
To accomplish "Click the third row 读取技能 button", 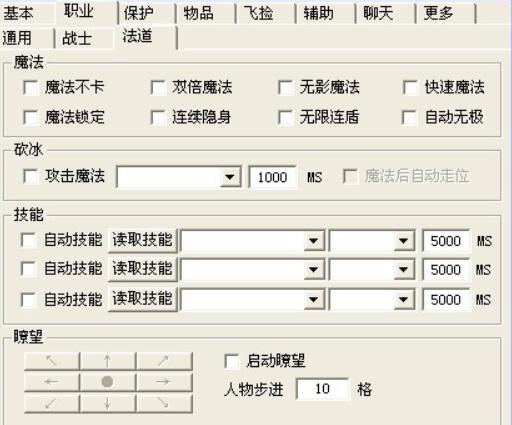I will 142,299.
